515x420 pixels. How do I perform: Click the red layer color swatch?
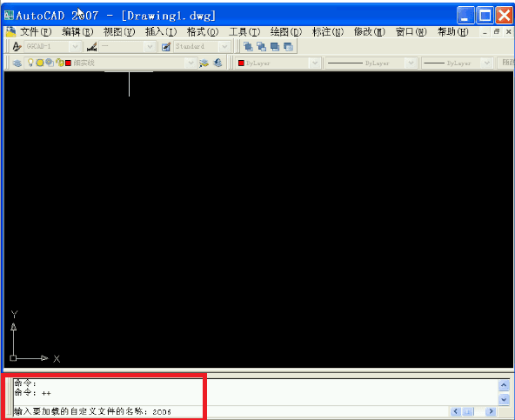pyautogui.click(x=69, y=63)
